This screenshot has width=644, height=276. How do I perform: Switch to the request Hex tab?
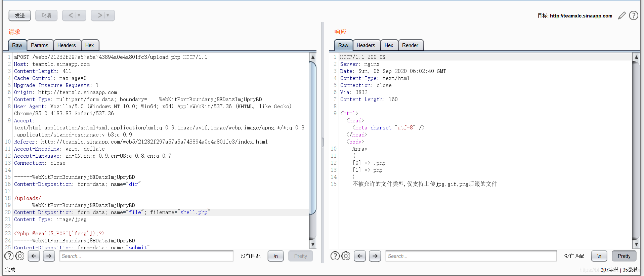[x=89, y=45]
